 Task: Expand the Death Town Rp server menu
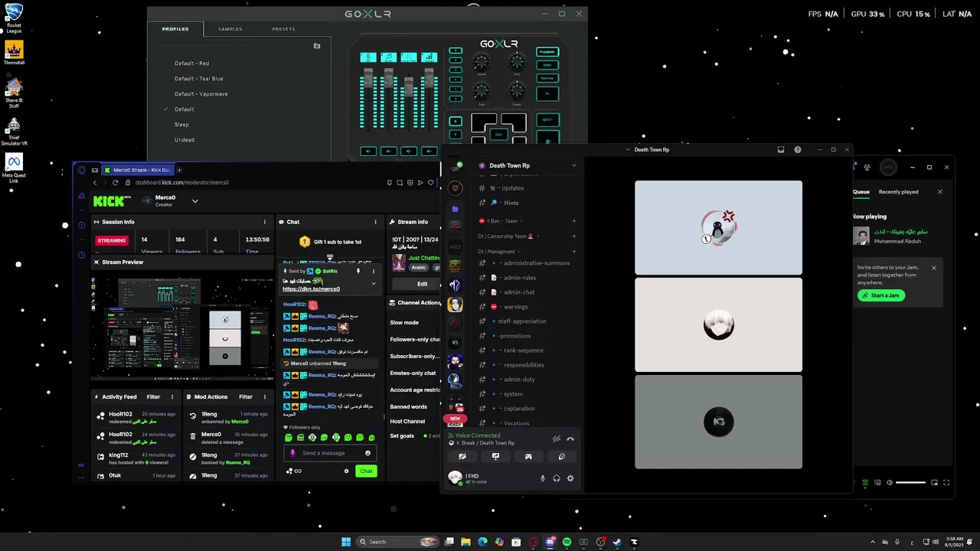[574, 165]
